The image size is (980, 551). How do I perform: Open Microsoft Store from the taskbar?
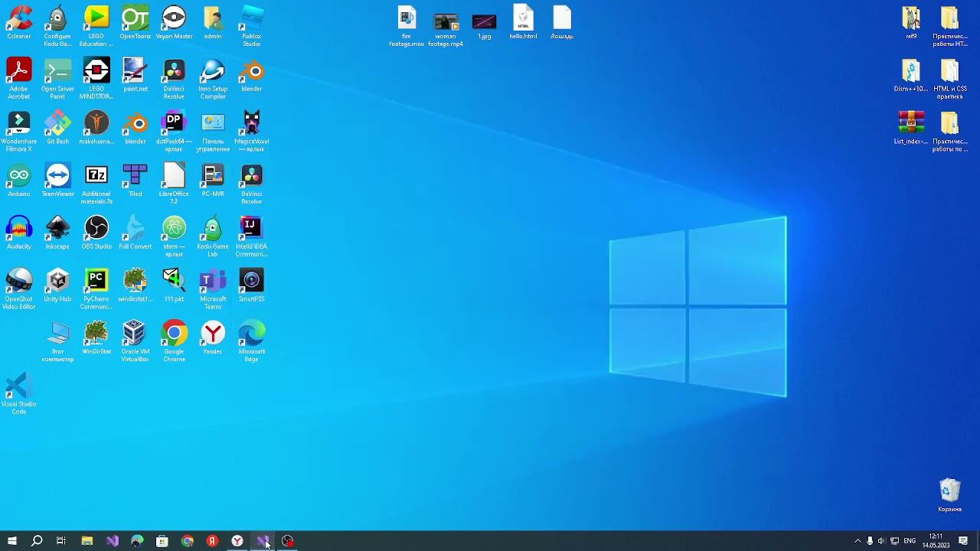[x=162, y=541]
